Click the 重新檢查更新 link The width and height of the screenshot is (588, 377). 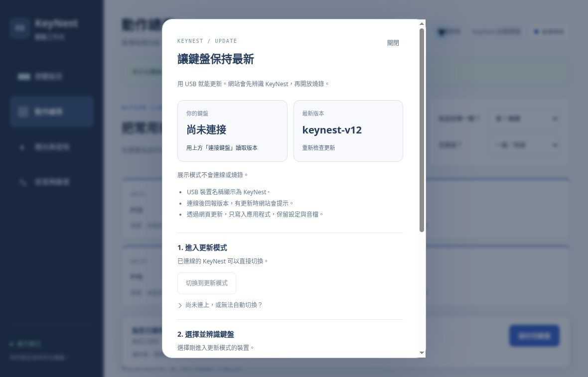click(x=318, y=148)
